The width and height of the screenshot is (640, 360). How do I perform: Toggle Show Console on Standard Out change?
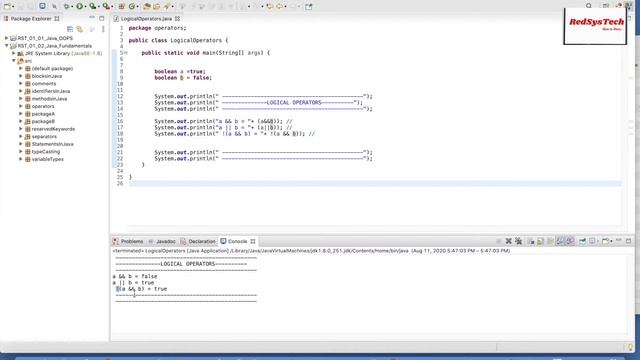pyautogui.click(x=560, y=241)
